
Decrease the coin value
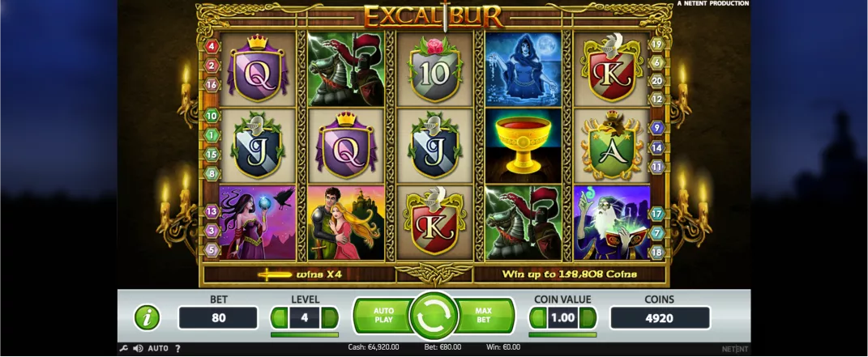pos(537,318)
